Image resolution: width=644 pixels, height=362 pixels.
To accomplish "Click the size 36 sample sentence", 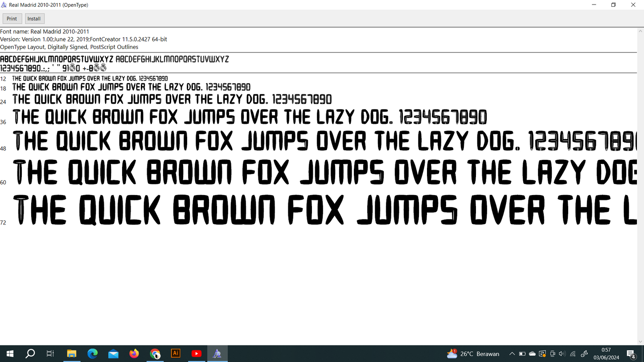I will click(x=250, y=117).
